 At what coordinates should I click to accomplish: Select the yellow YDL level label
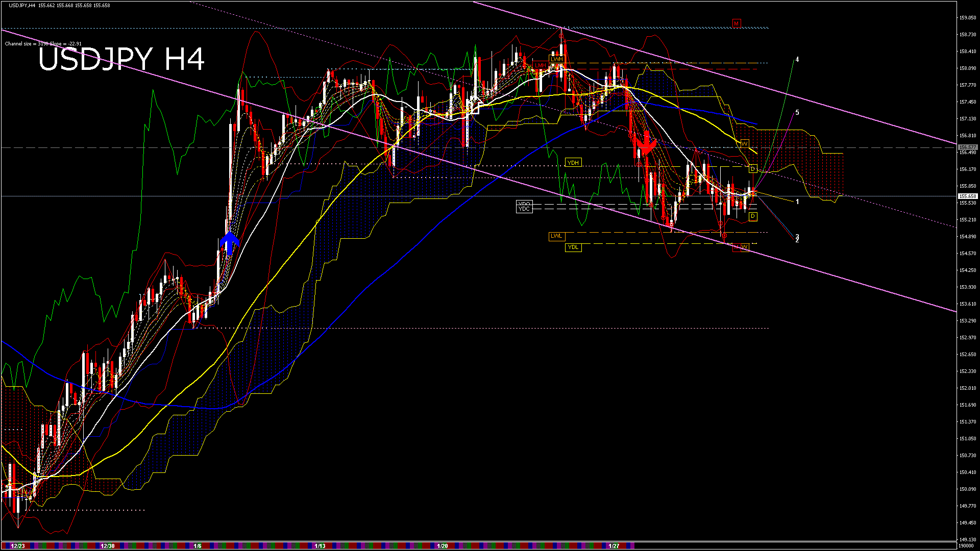coord(573,247)
